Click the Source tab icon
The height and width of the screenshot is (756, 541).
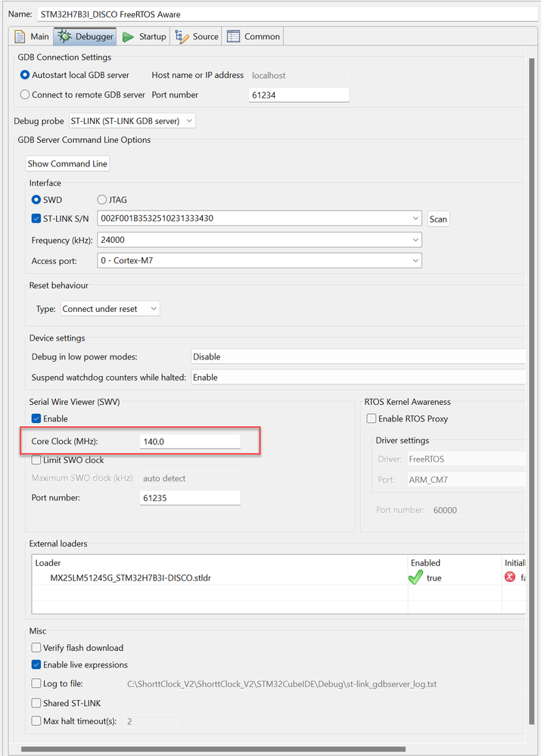pos(182,36)
